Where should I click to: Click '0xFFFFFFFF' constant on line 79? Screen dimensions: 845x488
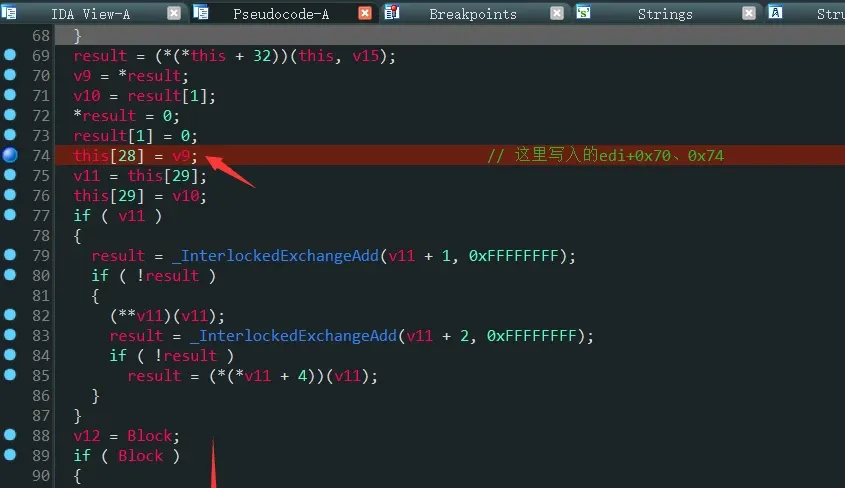coord(514,255)
